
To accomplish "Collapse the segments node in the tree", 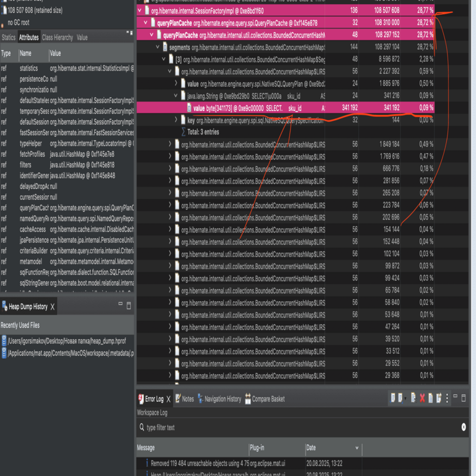I will tap(158, 47).
